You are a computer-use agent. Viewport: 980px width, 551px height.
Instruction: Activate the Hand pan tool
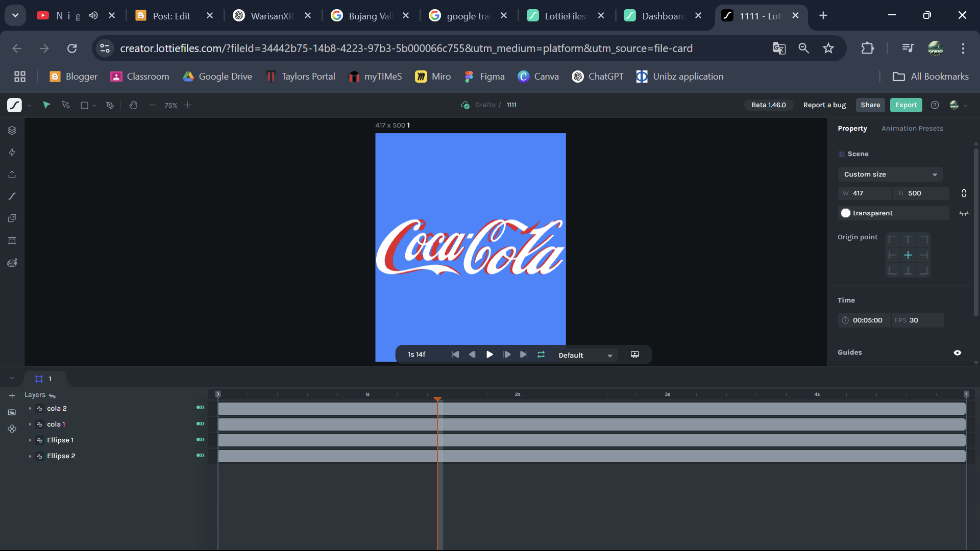[133, 105]
